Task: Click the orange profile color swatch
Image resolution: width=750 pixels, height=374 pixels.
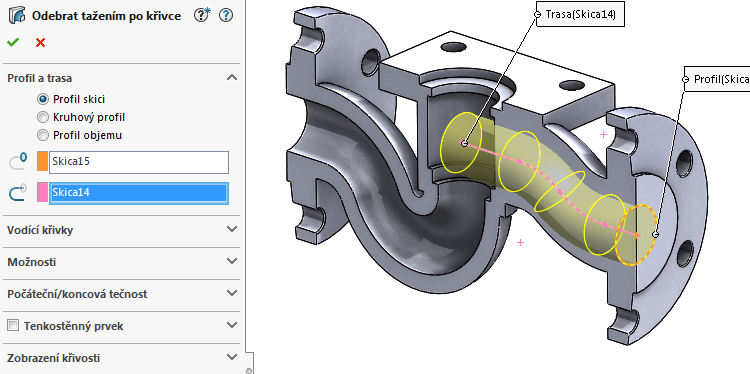Action: (x=43, y=162)
